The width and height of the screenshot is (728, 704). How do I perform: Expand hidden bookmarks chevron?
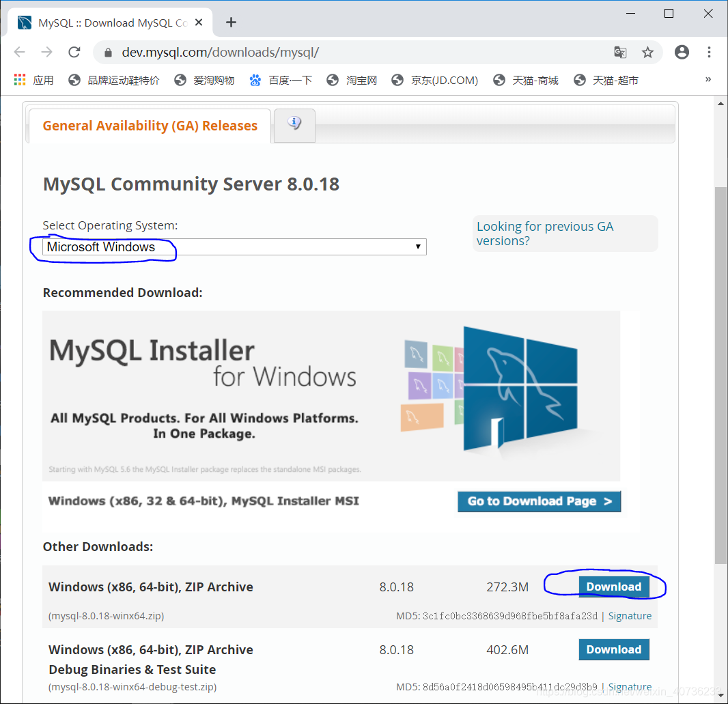coord(708,79)
